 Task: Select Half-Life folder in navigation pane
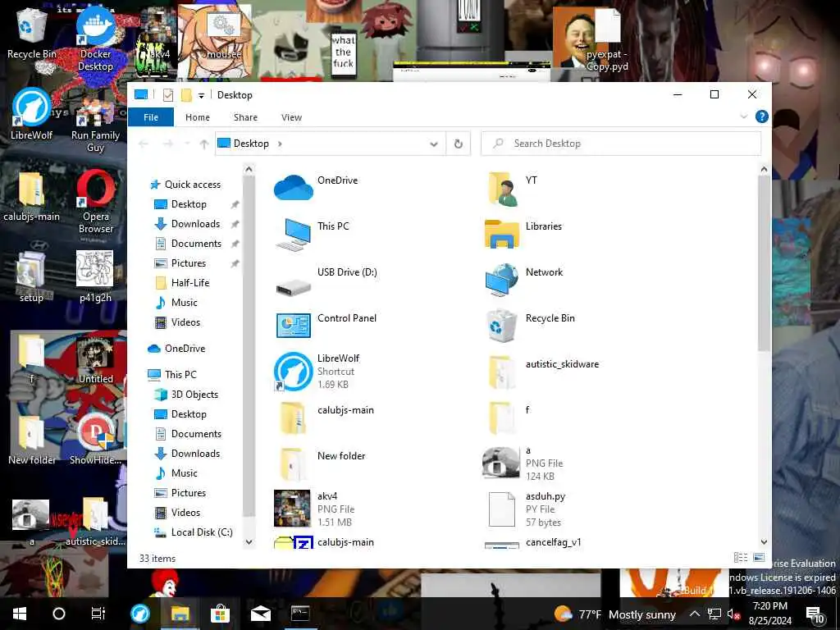point(182,283)
